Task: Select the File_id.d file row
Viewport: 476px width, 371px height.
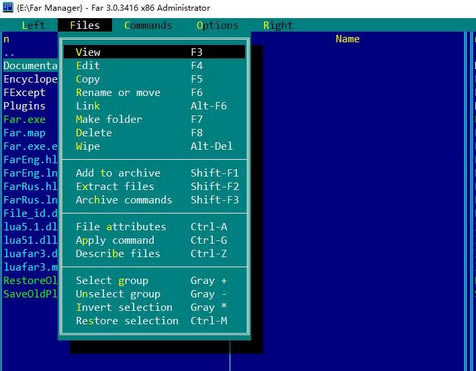Action: (30, 213)
